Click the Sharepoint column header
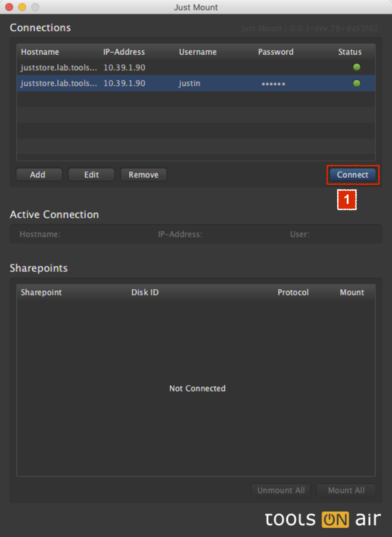 click(41, 292)
